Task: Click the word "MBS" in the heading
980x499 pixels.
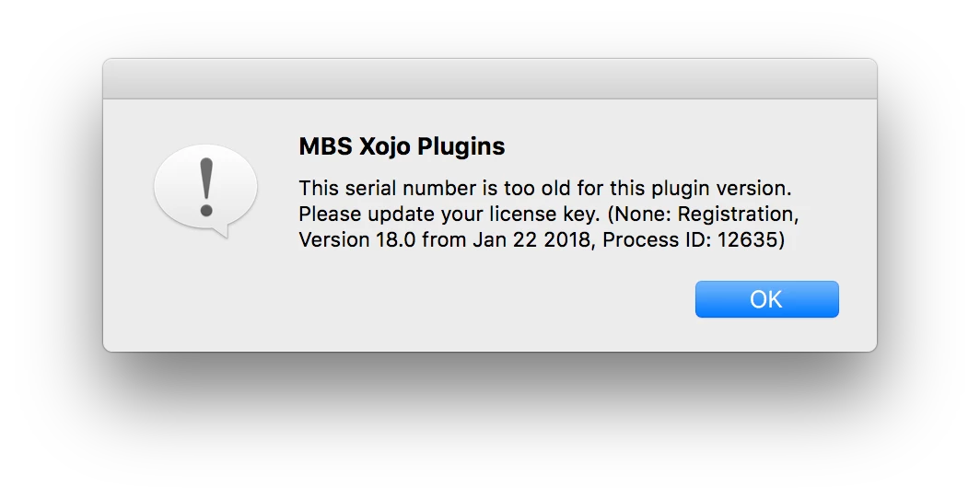Action: (326, 146)
